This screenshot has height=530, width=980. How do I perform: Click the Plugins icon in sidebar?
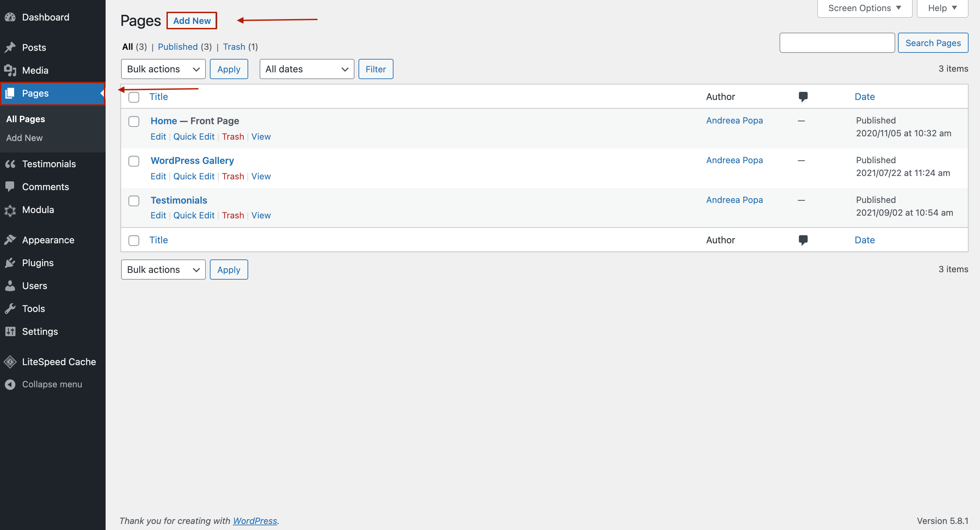click(x=11, y=262)
